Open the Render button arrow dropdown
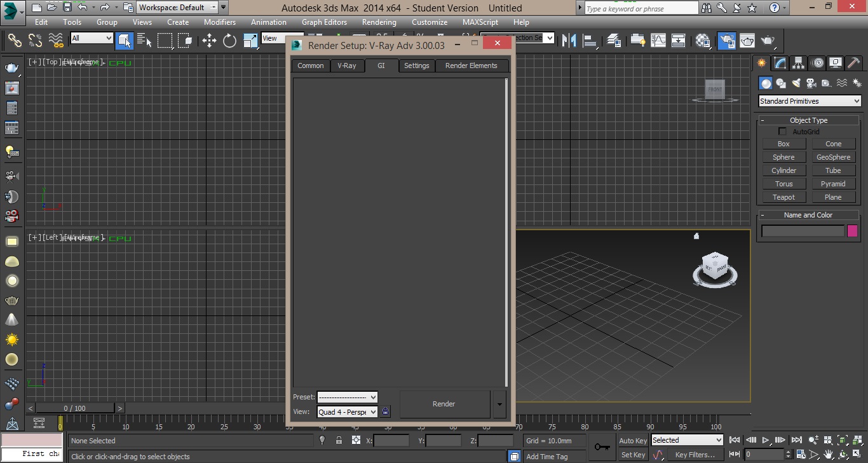Image resolution: width=868 pixels, height=463 pixels. [499, 404]
